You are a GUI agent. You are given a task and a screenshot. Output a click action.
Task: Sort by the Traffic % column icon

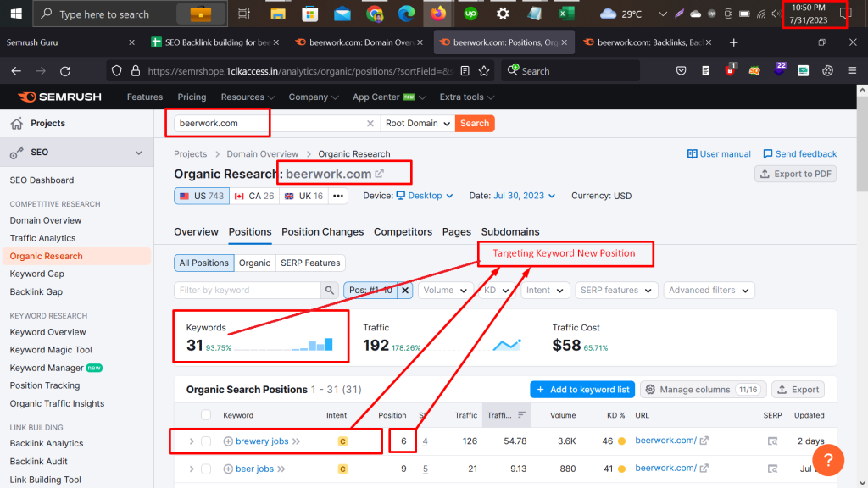coord(521,415)
